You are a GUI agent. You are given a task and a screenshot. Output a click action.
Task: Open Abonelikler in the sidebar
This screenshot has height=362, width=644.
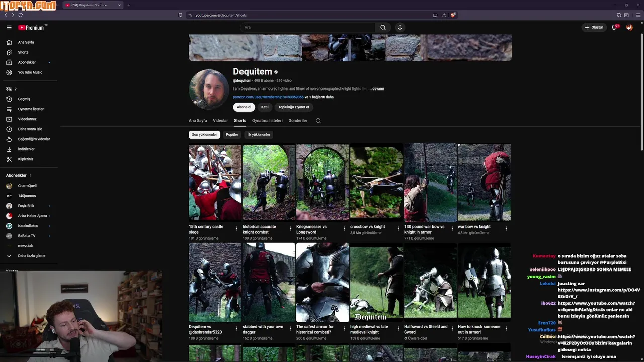coord(27,62)
